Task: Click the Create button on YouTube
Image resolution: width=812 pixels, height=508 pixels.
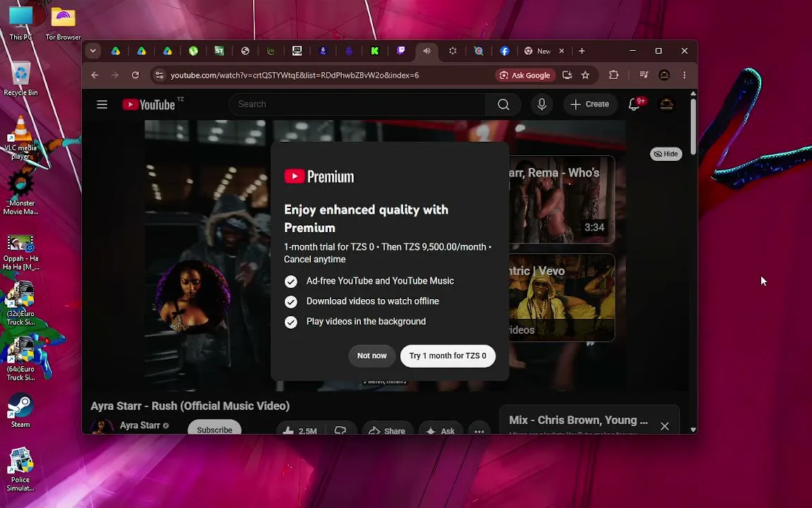Action: click(590, 104)
